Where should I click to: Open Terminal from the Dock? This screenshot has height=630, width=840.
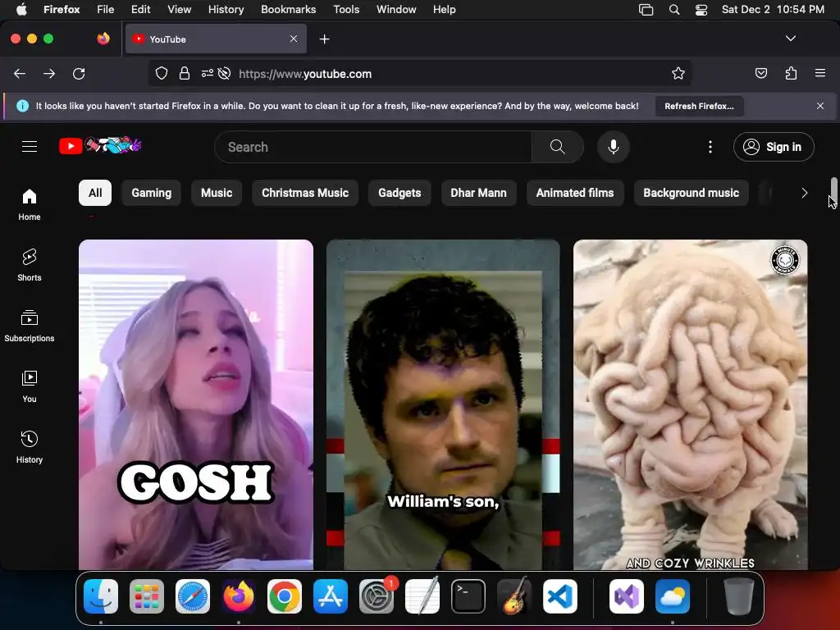pos(468,596)
